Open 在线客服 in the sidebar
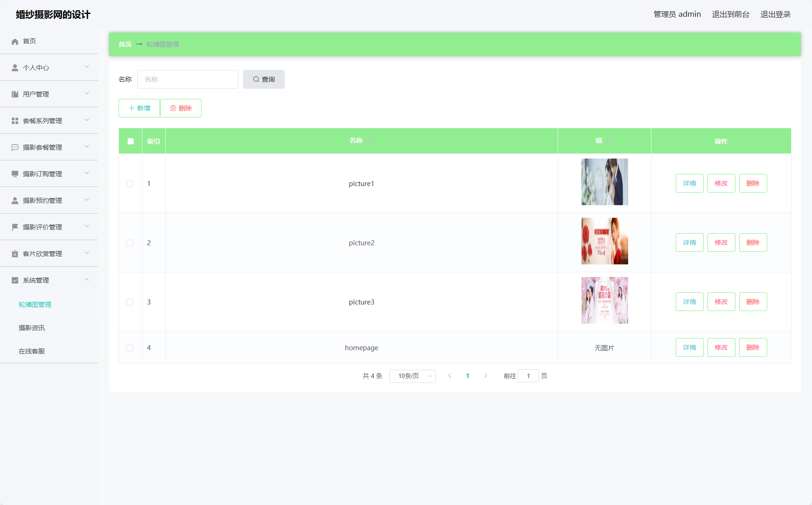Viewport: 812px width, 505px height. click(x=32, y=352)
